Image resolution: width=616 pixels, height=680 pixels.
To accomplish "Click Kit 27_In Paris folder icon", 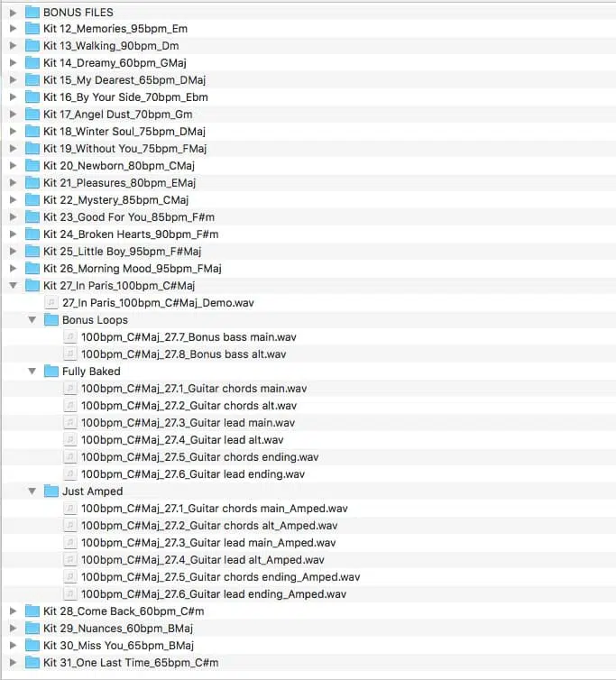I will click(x=32, y=285).
